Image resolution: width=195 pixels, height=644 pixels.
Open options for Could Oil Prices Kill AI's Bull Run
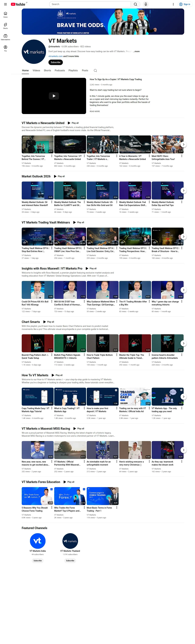point(52,301)
